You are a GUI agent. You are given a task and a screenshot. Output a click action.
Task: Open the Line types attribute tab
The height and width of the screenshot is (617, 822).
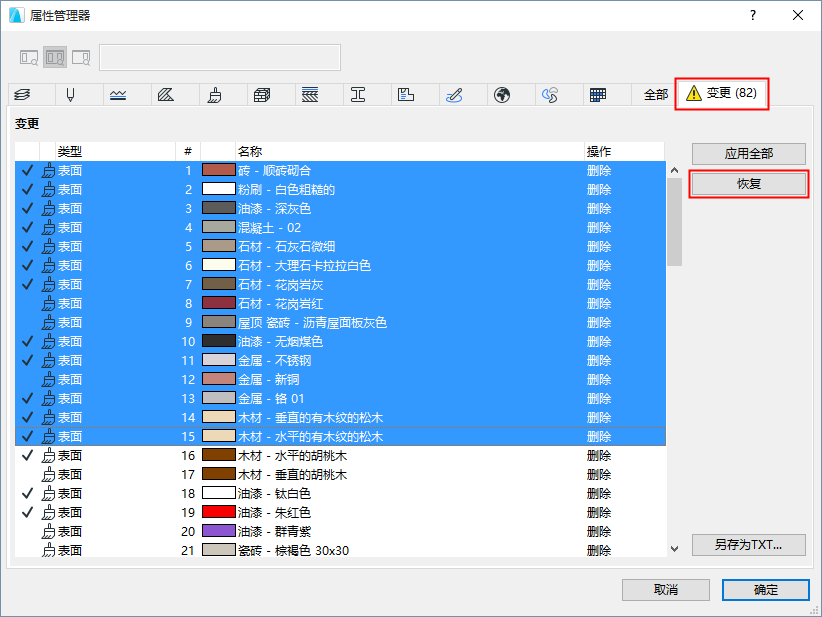pyautogui.click(x=118, y=95)
